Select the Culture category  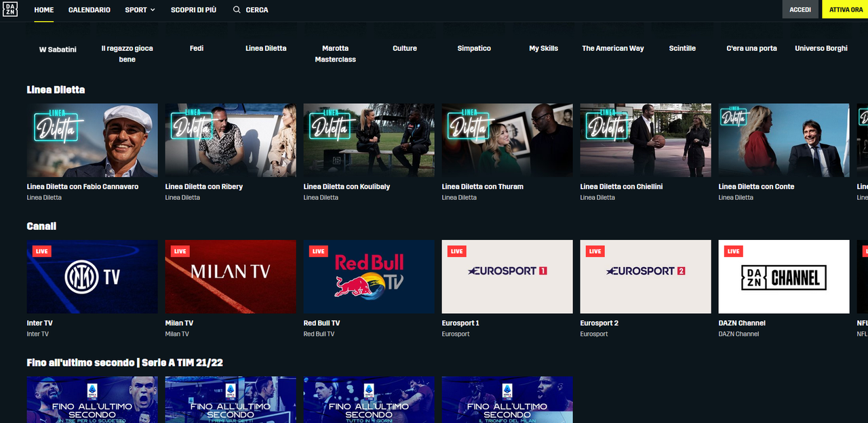tap(405, 48)
